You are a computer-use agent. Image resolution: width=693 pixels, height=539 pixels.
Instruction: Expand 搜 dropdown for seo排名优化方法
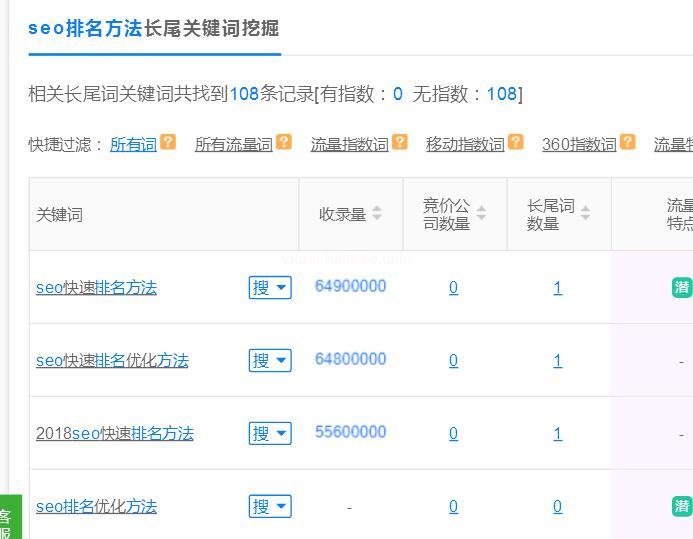coord(270,507)
